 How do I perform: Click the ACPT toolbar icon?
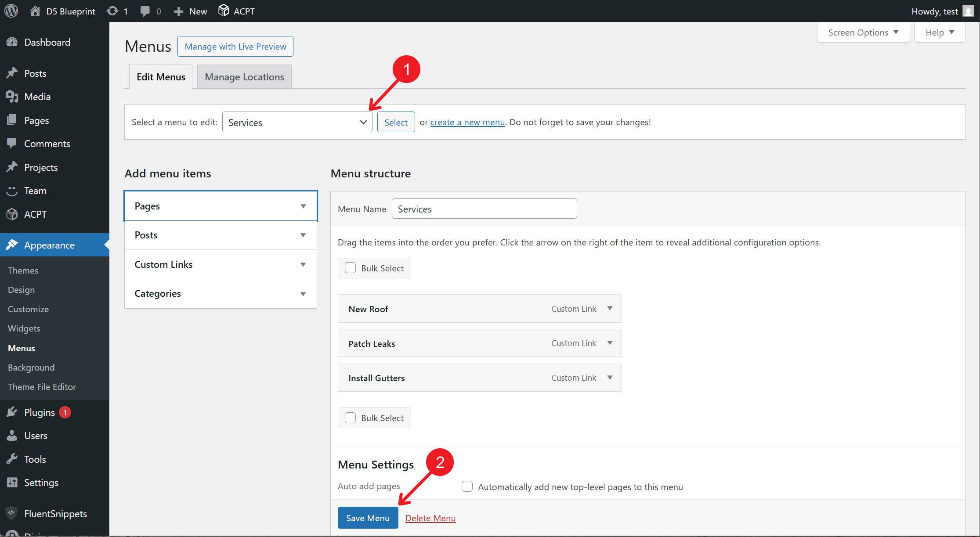(224, 11)
